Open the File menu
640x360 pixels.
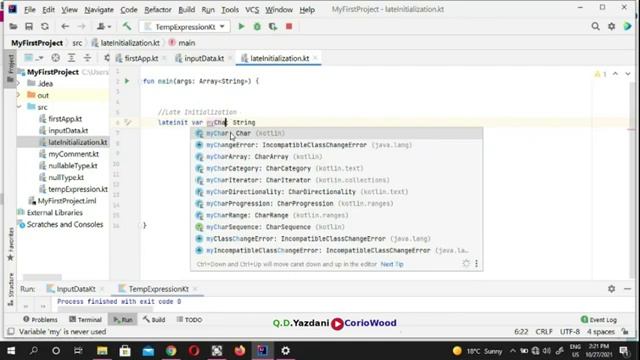pyautogui.click(x=29, y=9)
